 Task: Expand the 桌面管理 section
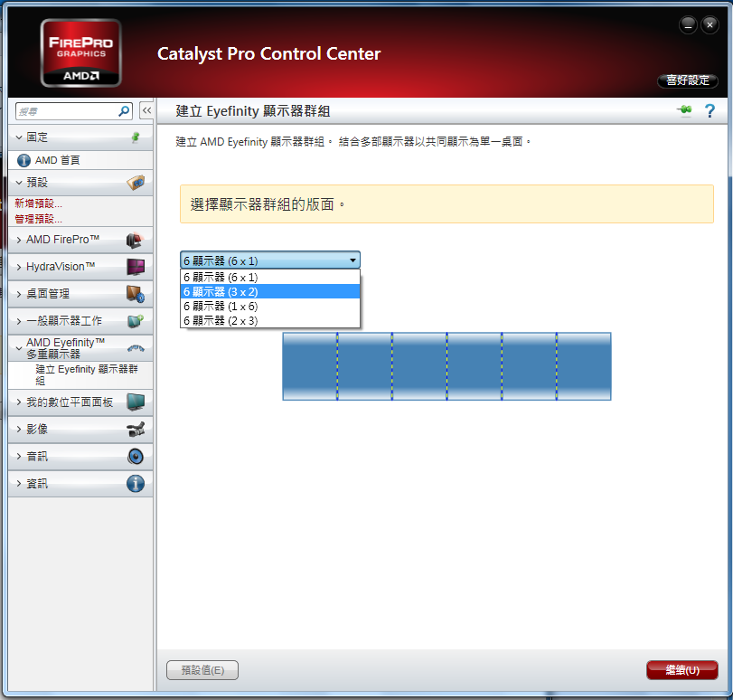19,294
